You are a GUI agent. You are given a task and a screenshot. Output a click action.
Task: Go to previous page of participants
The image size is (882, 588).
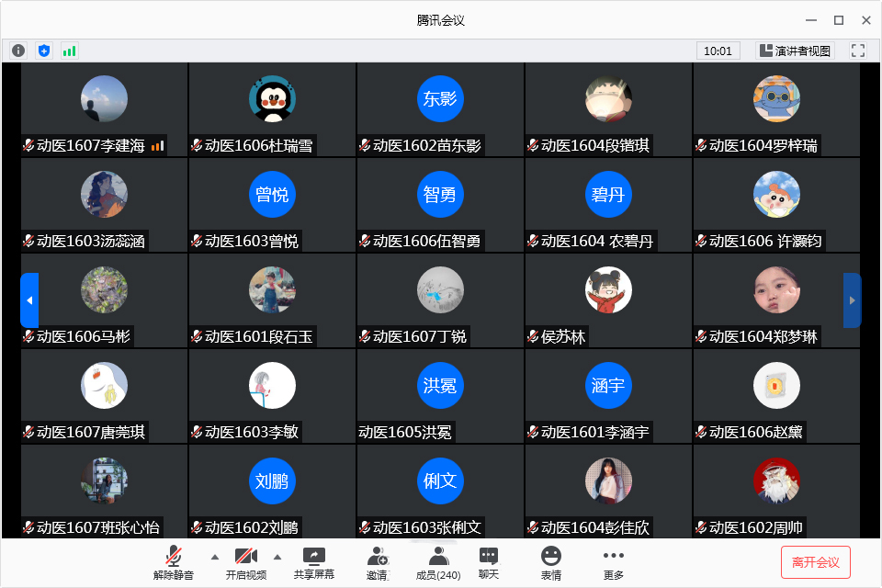29,300
